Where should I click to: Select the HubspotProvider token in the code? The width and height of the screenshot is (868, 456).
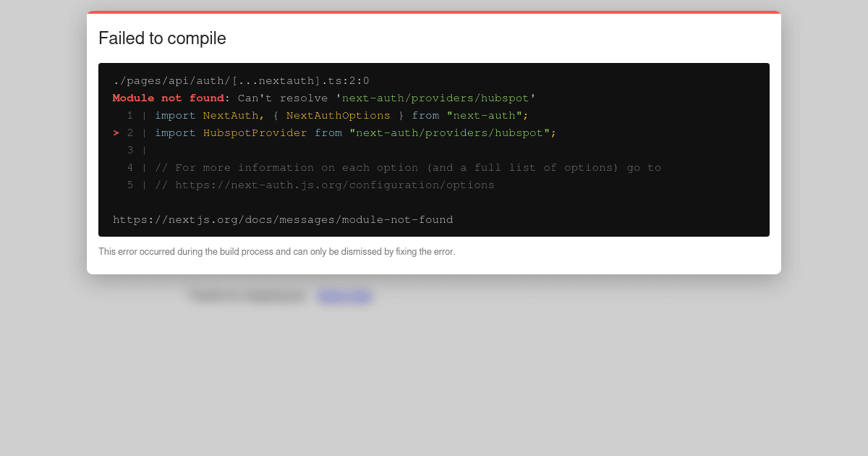point(255,132)
